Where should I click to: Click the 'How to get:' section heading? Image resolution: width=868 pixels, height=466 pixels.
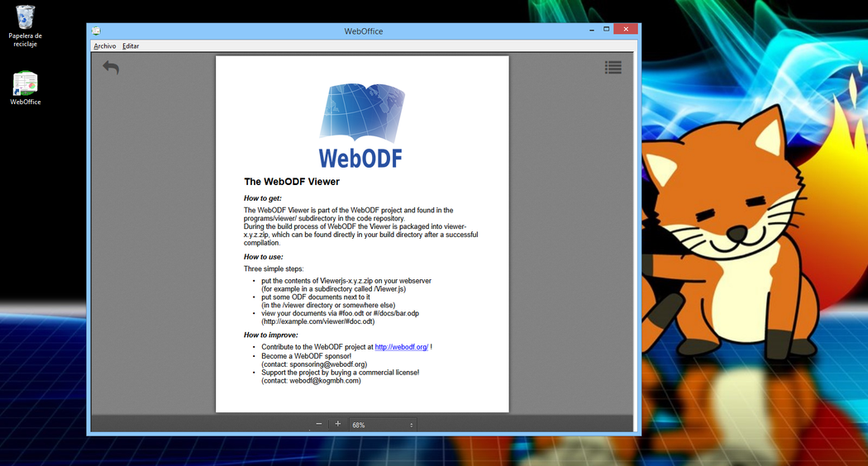pos(262,198)
